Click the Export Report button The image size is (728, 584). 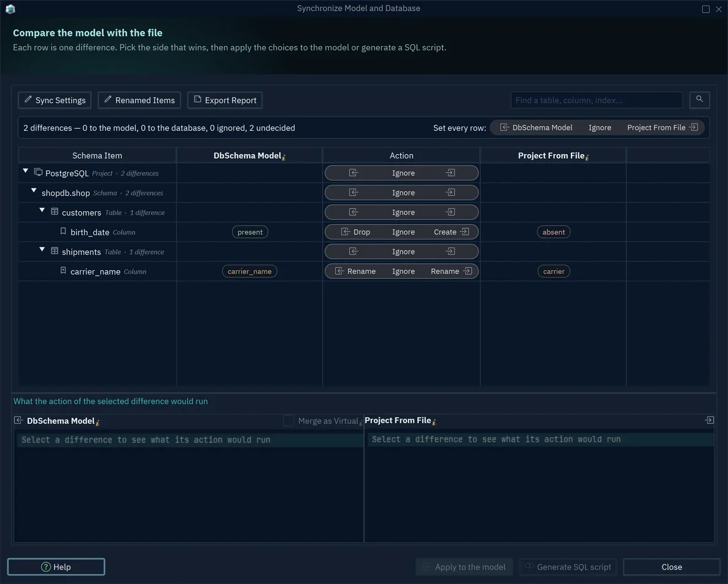225,100
